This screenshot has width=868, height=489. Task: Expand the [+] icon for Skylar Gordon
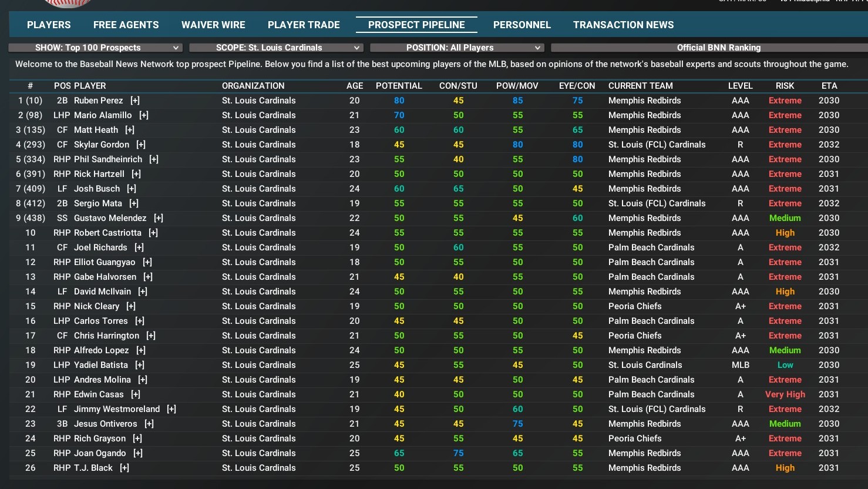pyautogui.click(x=141, y=145)
